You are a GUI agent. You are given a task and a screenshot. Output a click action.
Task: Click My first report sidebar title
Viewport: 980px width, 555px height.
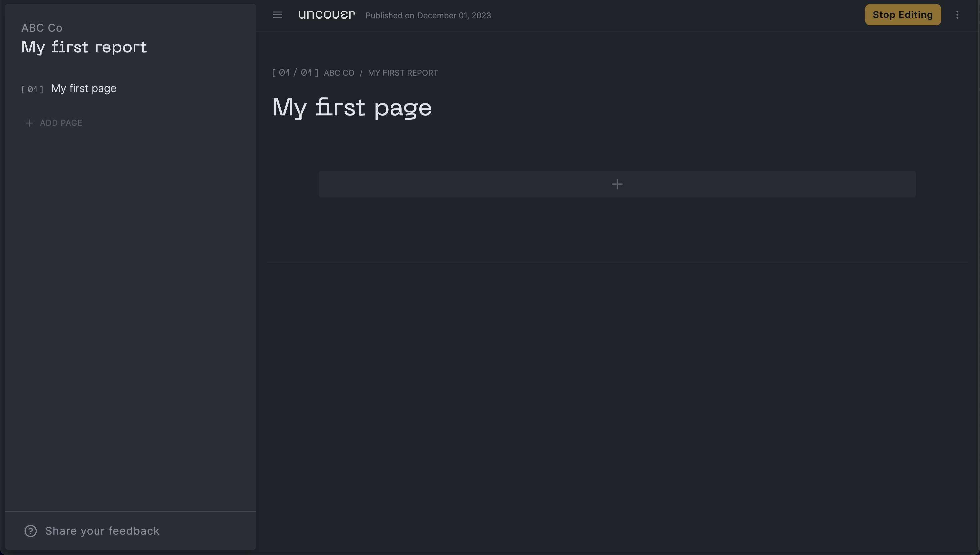tap(84, 47)
